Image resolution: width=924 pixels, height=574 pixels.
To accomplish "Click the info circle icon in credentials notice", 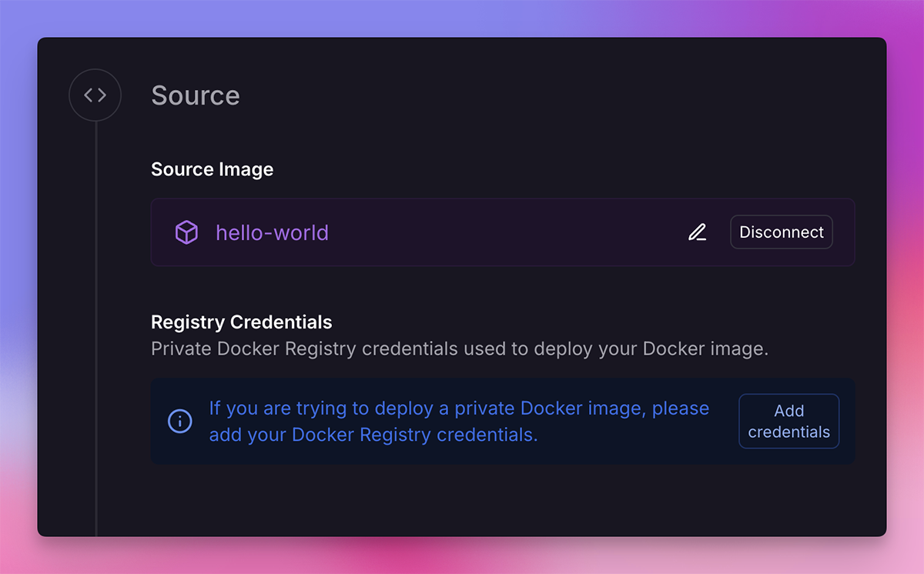I will (x=180, y=421).
